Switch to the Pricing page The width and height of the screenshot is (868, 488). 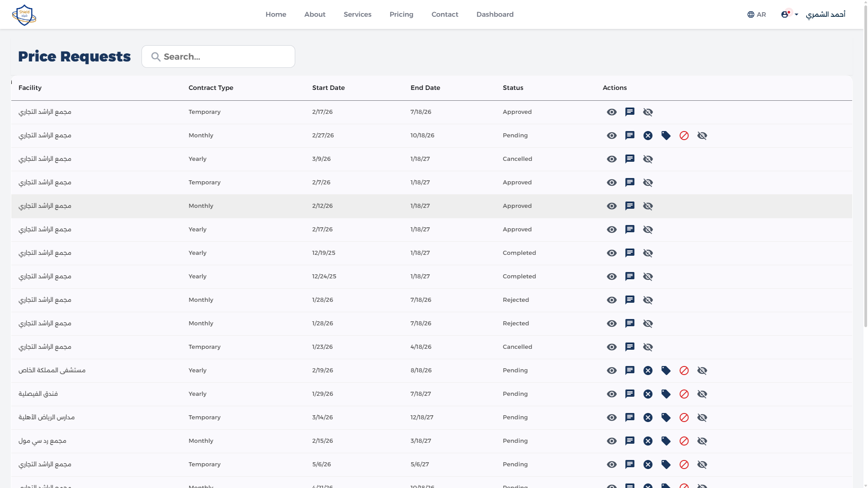coord(401,14)
